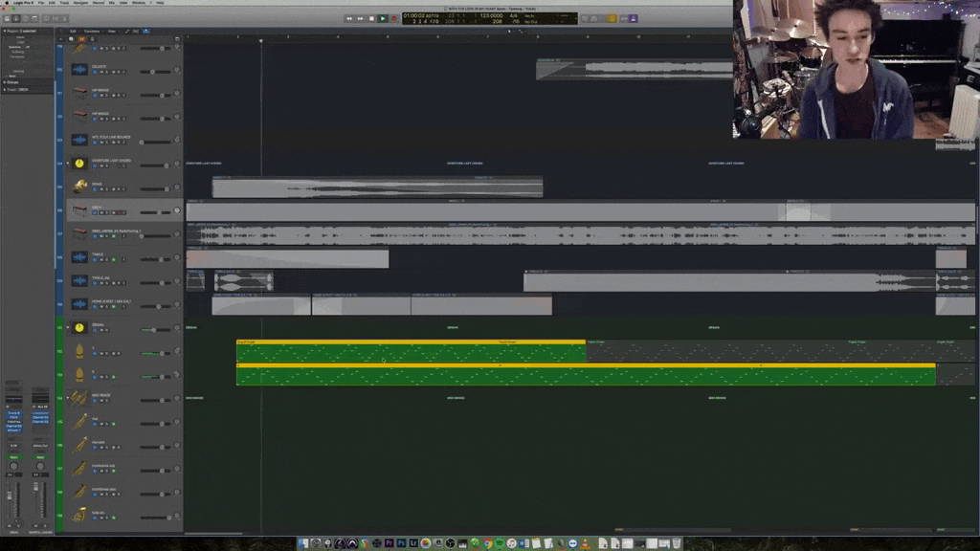Open the Functions dropdown in tracks area
The image size is (980, 551).
tap(92, 31)
